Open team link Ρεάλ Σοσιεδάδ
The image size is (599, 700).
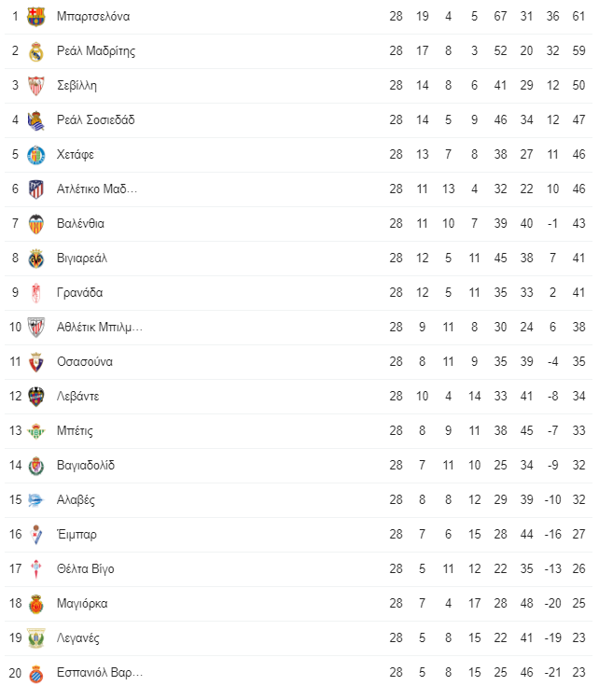pos(95,120)
